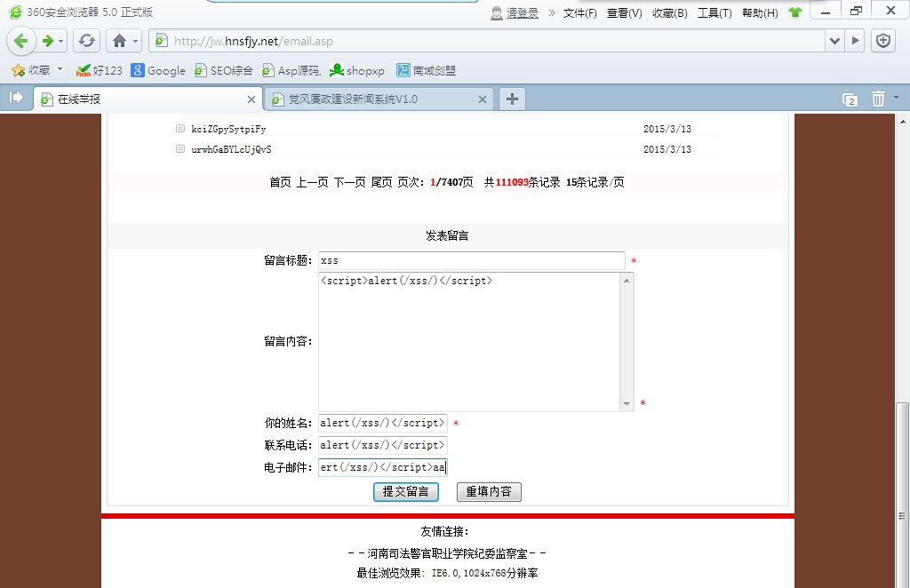The image size is (910, 588).
Task: Open the SEO综合 bookmark
Action: [x=223, y=70]
